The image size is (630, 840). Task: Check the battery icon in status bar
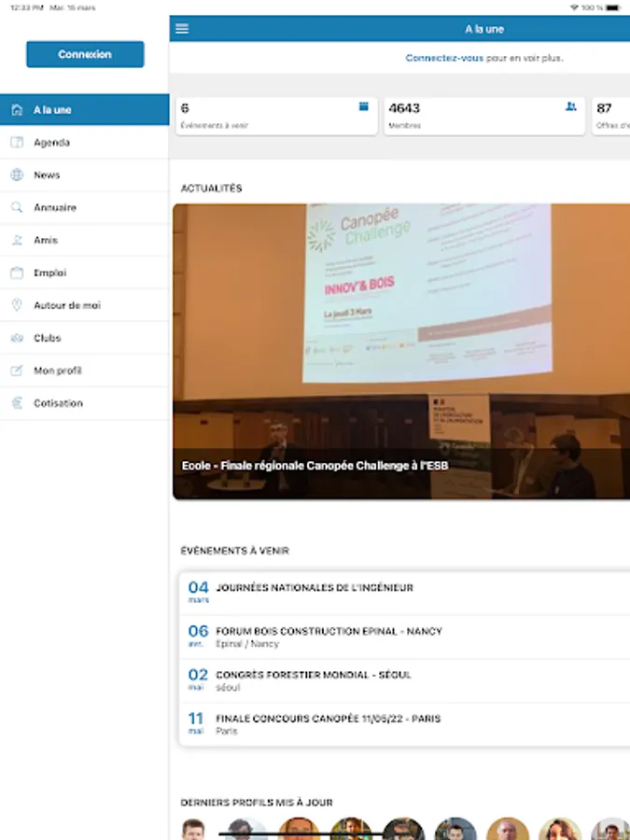pyautogui.click(x=613, y=8)
